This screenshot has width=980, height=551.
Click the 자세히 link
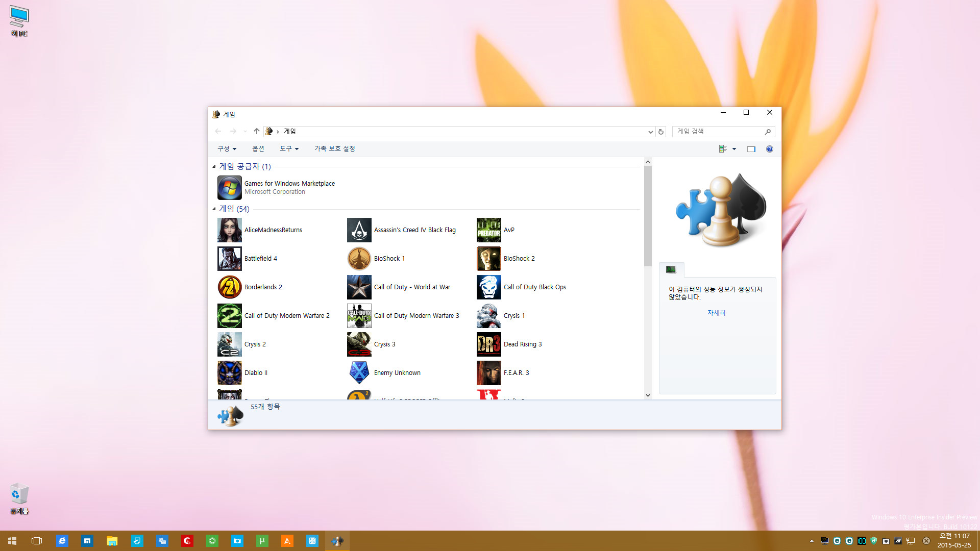[716, 313]
